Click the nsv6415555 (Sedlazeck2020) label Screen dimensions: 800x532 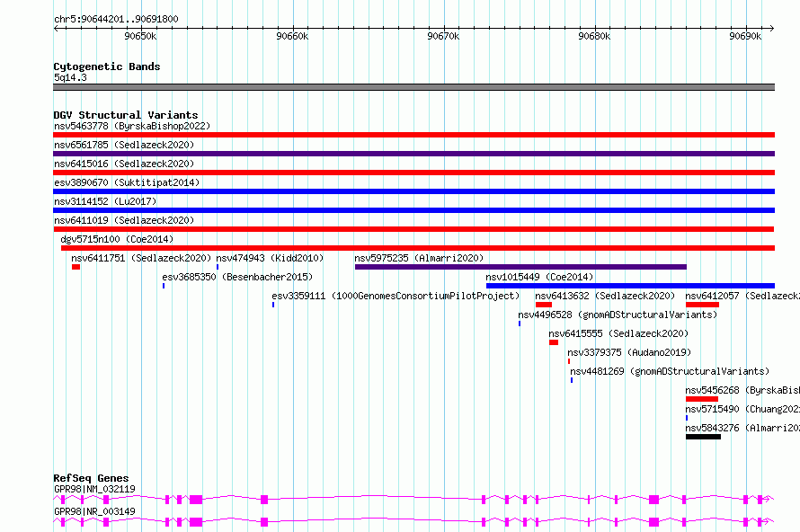pos(618,333)
